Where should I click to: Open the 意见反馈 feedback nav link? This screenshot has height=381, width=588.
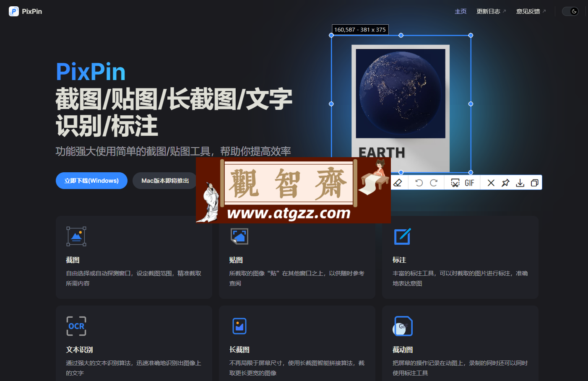tap(531, 11)
